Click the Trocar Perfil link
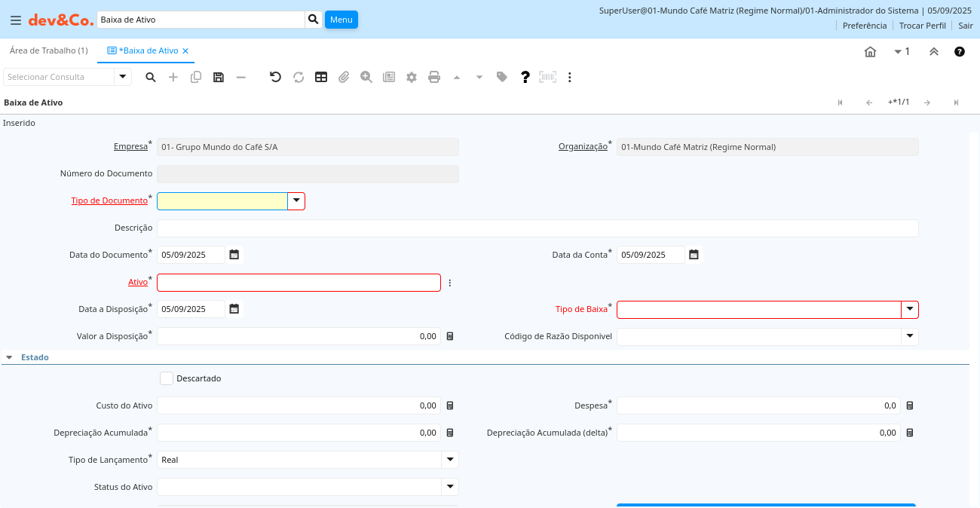Screen dimensions: 980x508 click(922, 26)
